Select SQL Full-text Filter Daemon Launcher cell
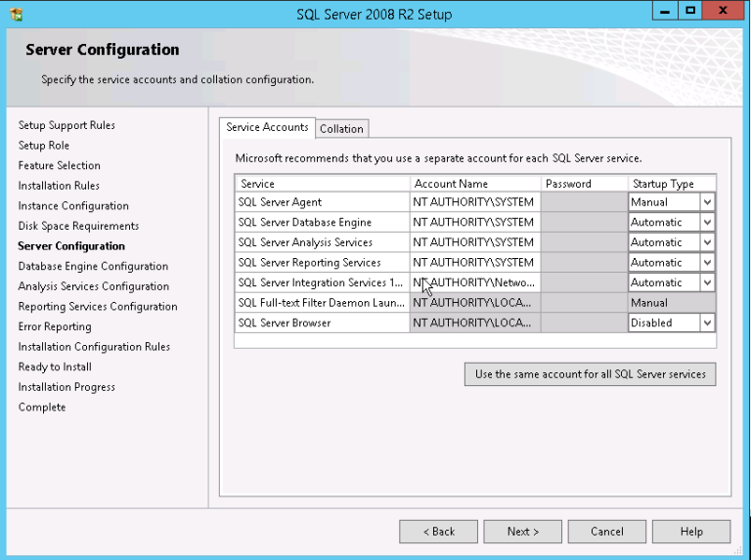This screenshot has width=751, height=560. click(x=323, y=303)
